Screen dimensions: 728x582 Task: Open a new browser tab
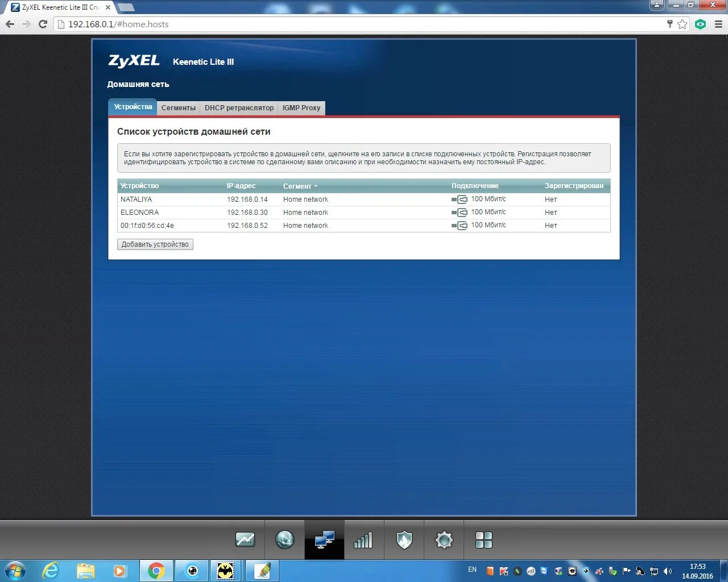coord(126,7)
